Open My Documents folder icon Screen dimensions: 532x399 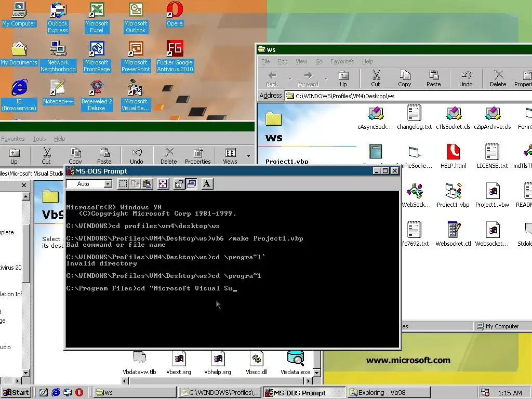click(19, 54)
